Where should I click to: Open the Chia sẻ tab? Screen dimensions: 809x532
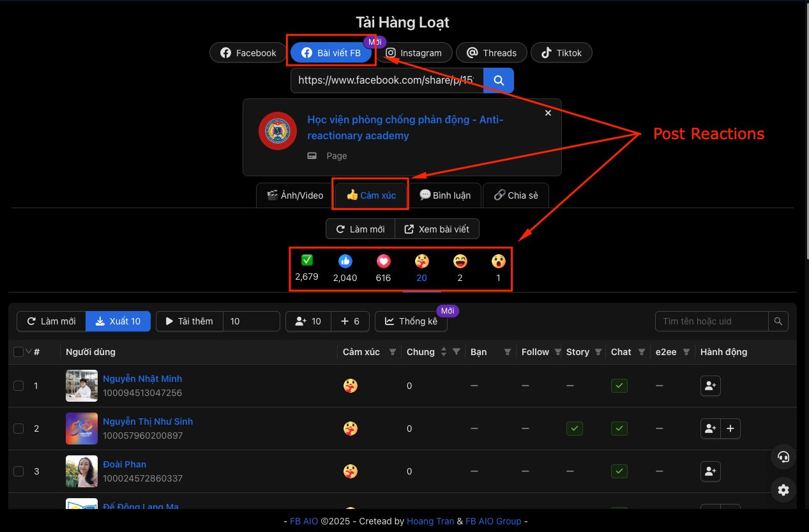(x=516, y=195)
